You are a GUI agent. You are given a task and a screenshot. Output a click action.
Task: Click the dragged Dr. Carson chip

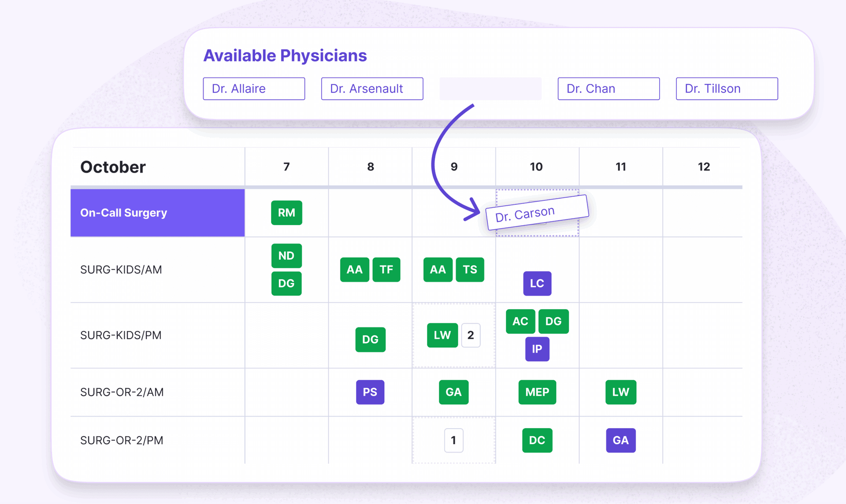tap(537, 213)
